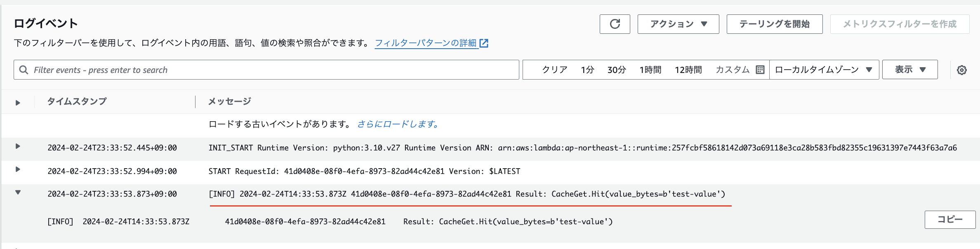The height and width of the screenshot is (249, 980).
Task: Click the START RequestId message text
Action: pyautogui.click(x=364, y=171)
